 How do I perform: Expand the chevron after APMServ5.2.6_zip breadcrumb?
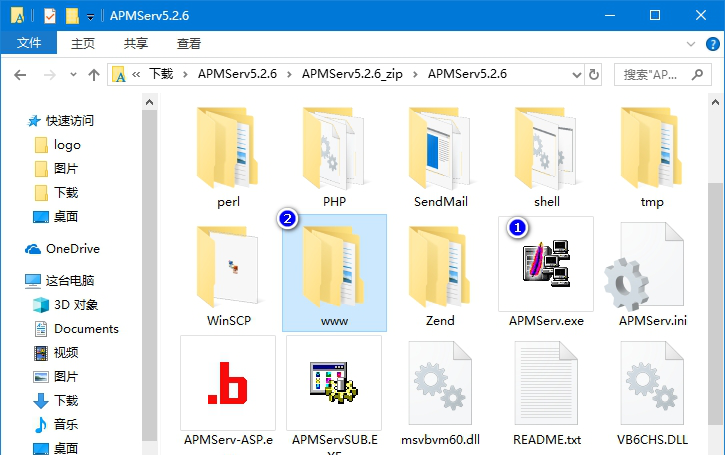tap(415, 74)
